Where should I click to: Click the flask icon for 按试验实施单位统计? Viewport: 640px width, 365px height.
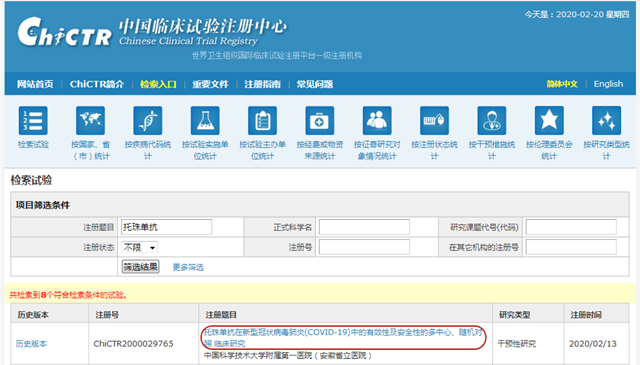[x=205, y=120]
